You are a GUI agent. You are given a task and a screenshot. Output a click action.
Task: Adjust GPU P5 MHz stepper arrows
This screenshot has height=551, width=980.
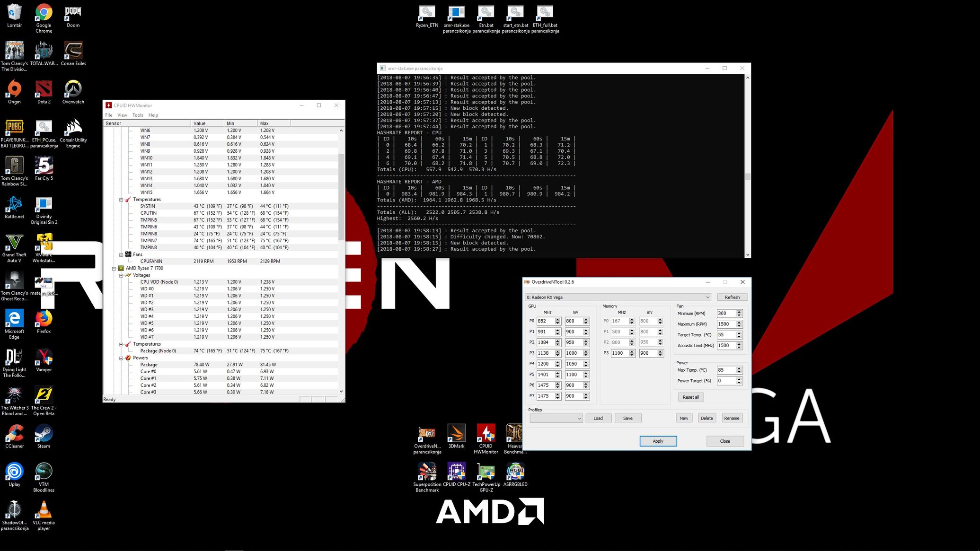(558, 375)
